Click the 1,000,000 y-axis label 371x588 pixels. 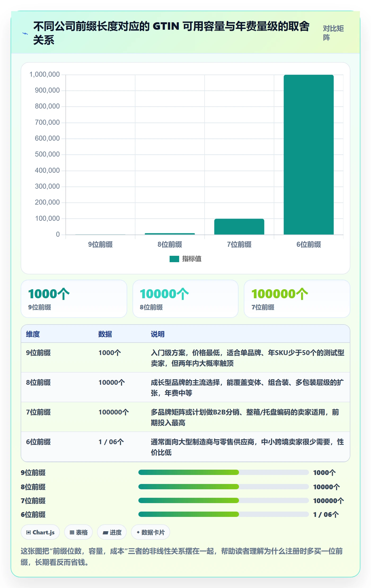coord(45,74)
